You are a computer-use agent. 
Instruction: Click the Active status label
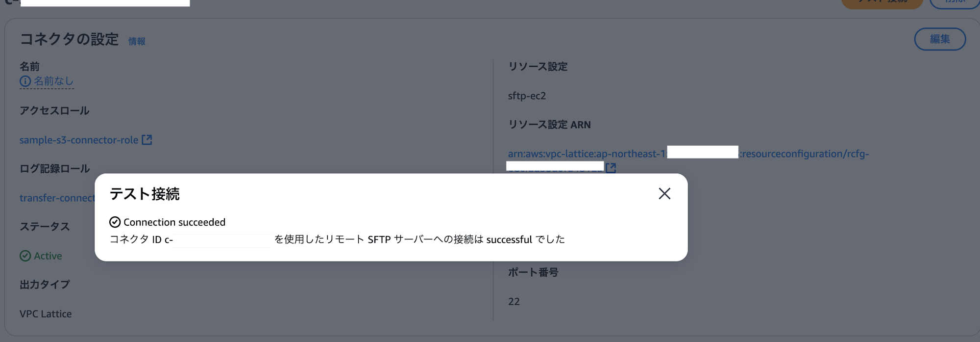click(48, 256)
